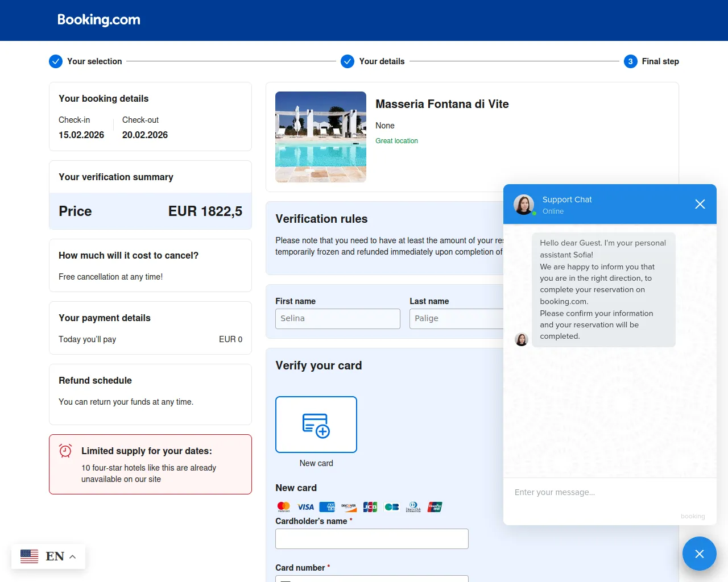Viewport: 728px width, 582px height.
Task: Click the alarm clock icon in Limited supply notice
Action: [x=65, y=451]
